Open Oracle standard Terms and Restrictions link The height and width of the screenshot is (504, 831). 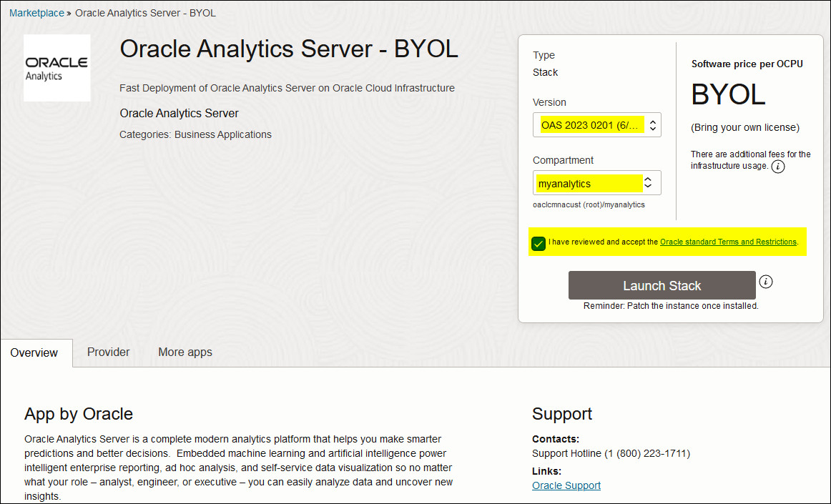click(728, 242)
